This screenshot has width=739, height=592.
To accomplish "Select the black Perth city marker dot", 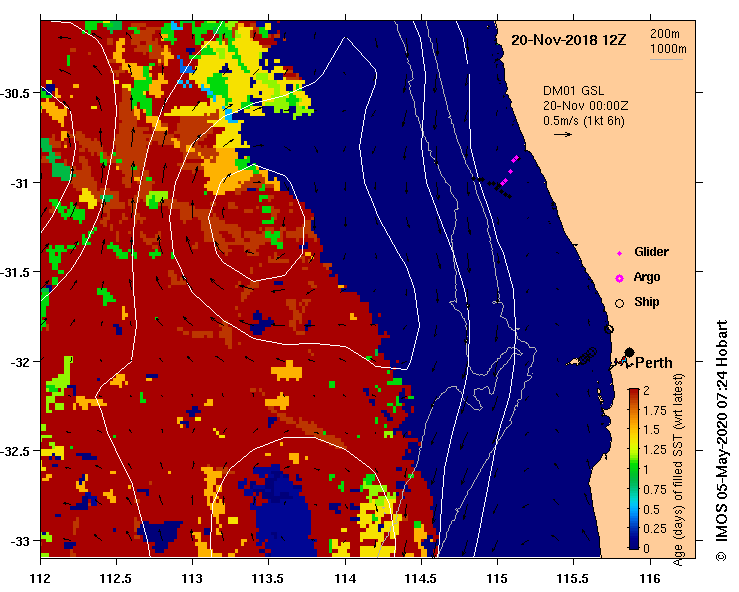I will point(629,353).
